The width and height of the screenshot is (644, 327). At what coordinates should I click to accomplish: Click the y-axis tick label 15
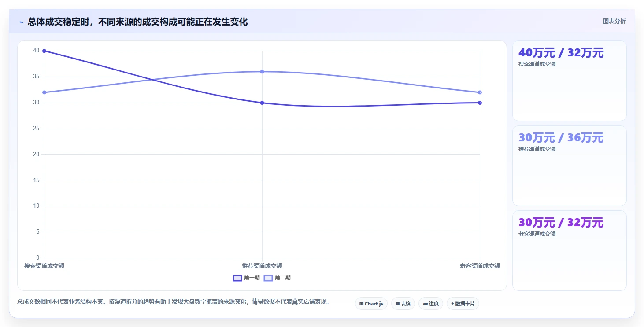pyautogui.click(x=36, y=180)
